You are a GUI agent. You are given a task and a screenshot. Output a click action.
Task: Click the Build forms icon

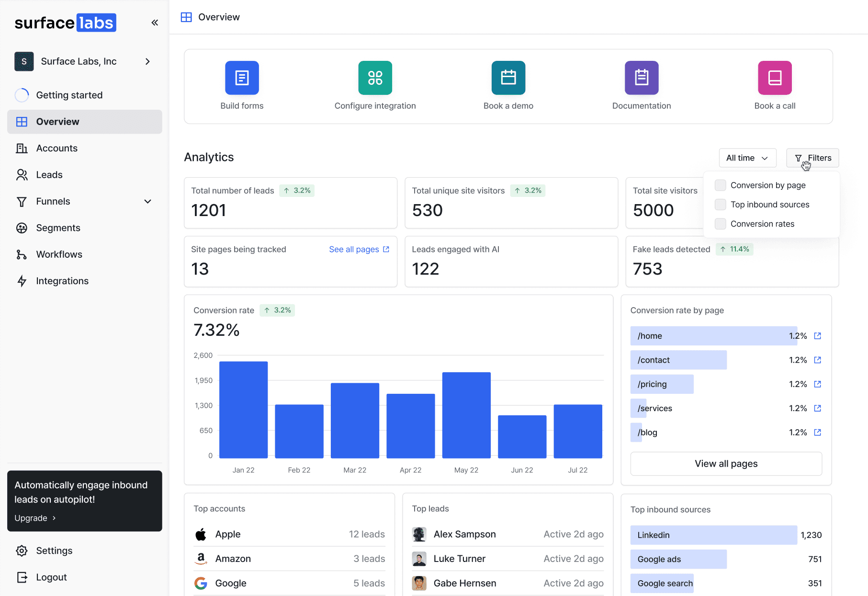pos(242,78)
